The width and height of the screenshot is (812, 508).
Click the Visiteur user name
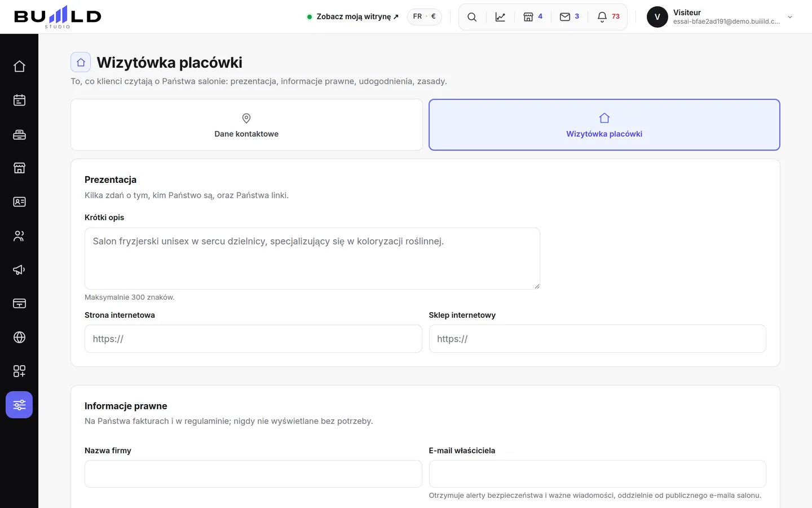coord(687,12)
